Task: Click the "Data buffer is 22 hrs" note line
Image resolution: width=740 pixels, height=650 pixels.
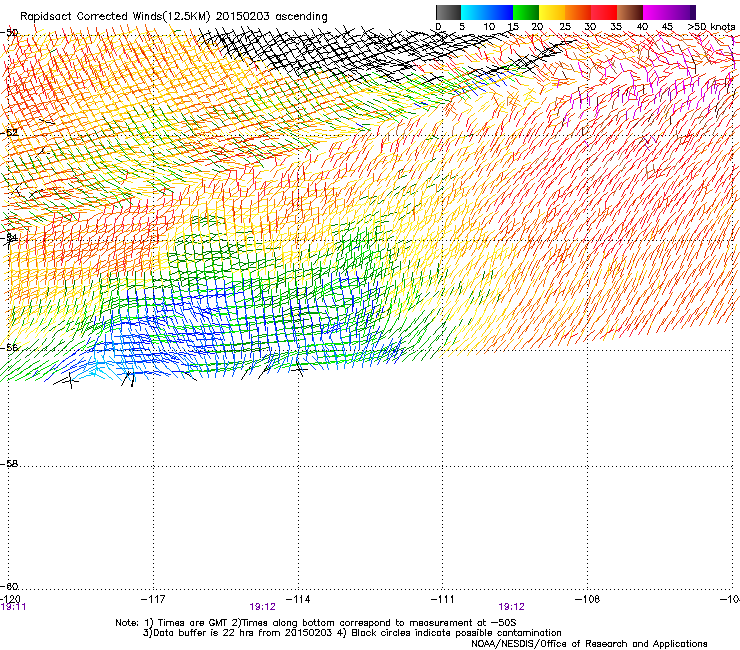Action: click(x=352, y=633)
